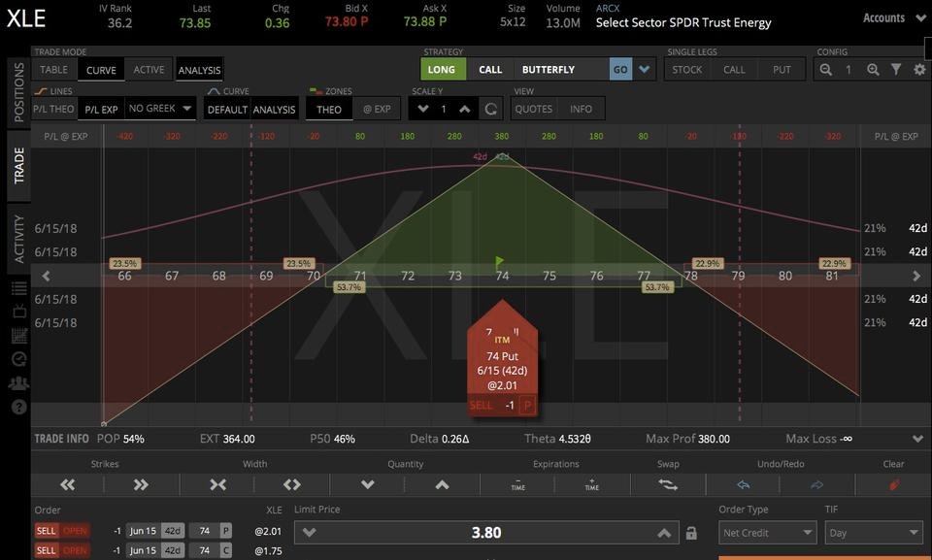Toggle the Analysis mode button
This screenshot has width=932, height=560.
pyautogui.click(x=199, y=70)
